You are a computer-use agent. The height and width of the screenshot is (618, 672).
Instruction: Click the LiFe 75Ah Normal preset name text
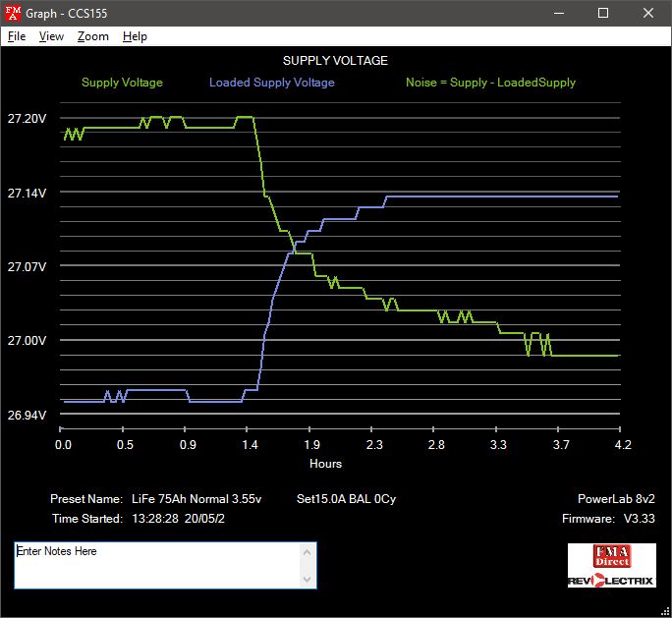[x=196, y=499]
